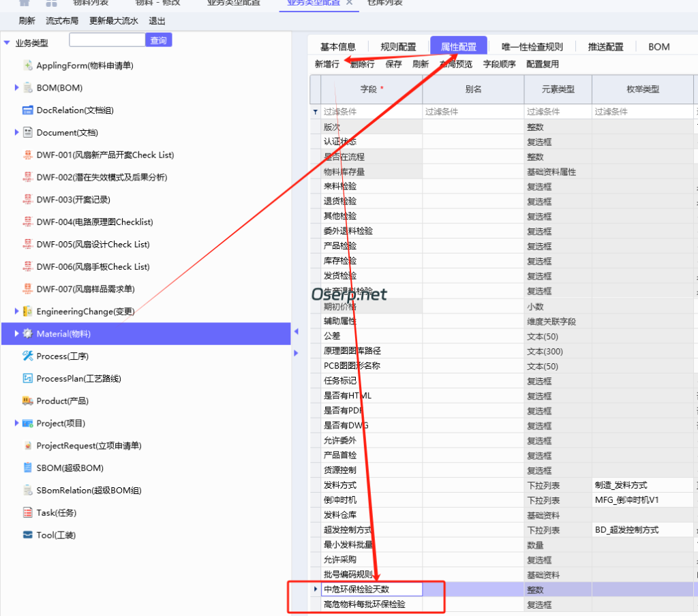The width and height of the screenshot is (698, 616).
Task: Click the Tool(工装) icon at sidebar bottom
Action: (x=27, y=535)
